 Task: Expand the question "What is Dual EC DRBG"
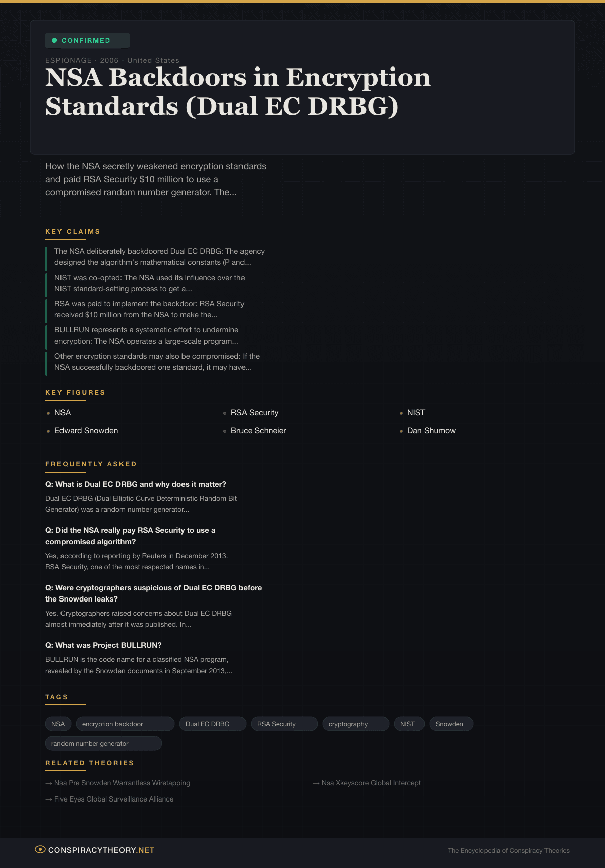[136, 484]
